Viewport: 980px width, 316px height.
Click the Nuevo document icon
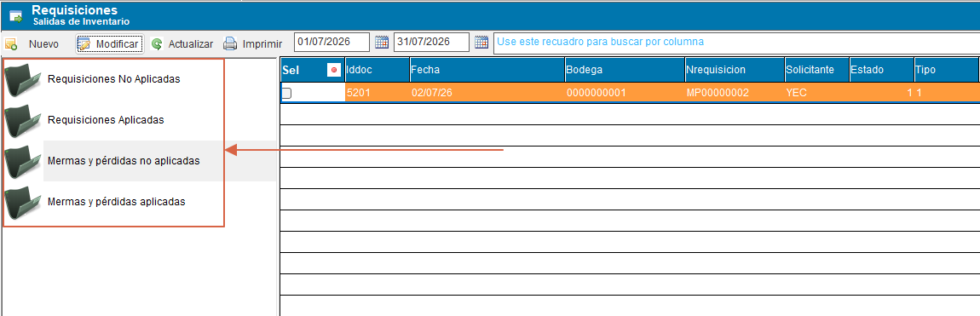[10, 44]
